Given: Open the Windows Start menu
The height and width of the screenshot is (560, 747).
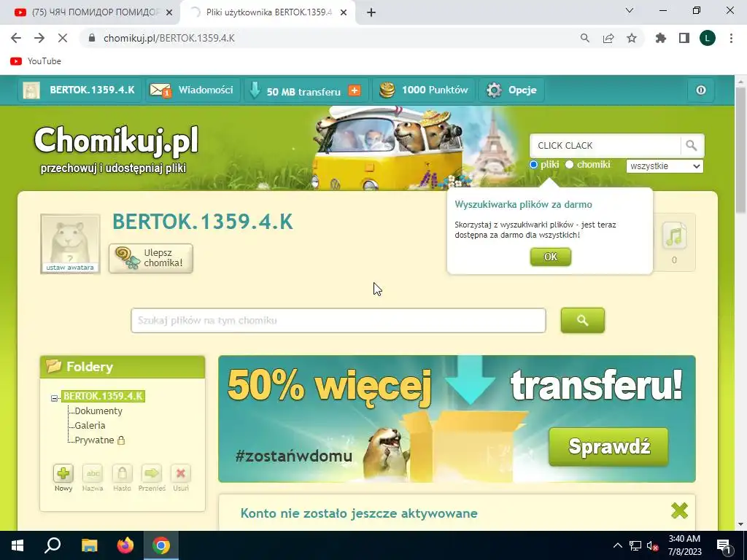Looking at the screenshot, I should [x=18, y=545].
